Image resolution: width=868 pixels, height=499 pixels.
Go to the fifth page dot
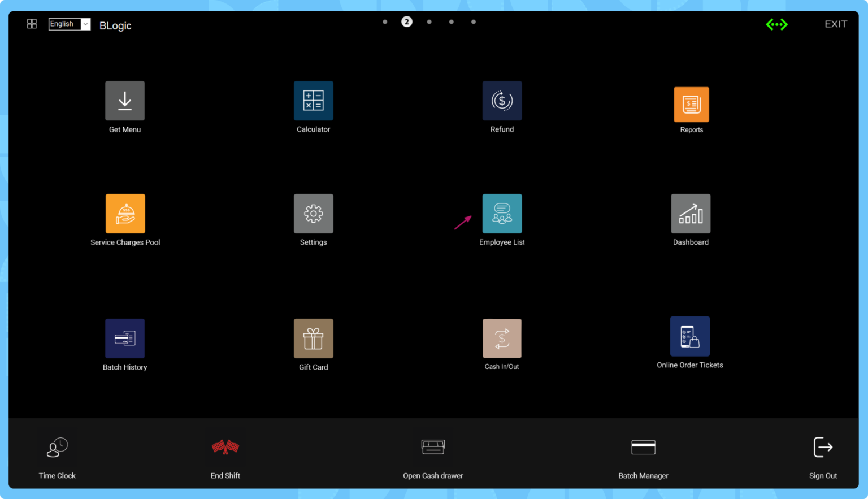(x=474, y=22)
